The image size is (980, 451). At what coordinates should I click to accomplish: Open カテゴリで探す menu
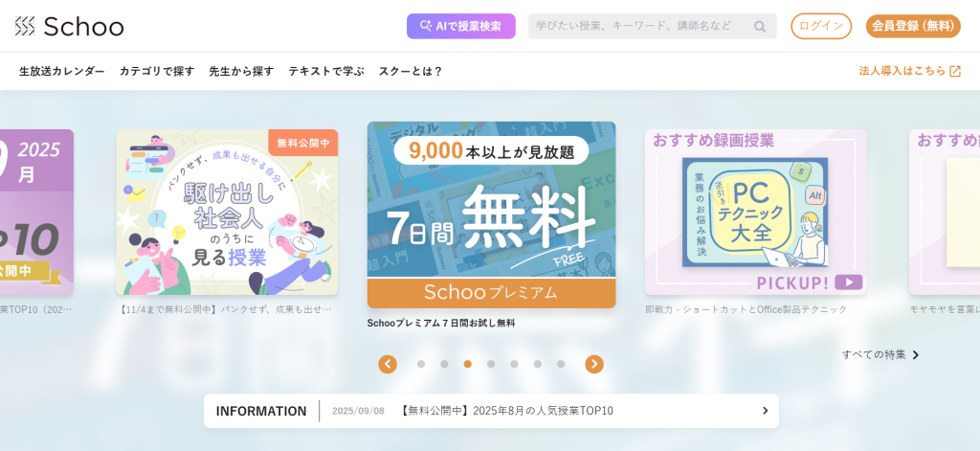(x=157, y=71)
